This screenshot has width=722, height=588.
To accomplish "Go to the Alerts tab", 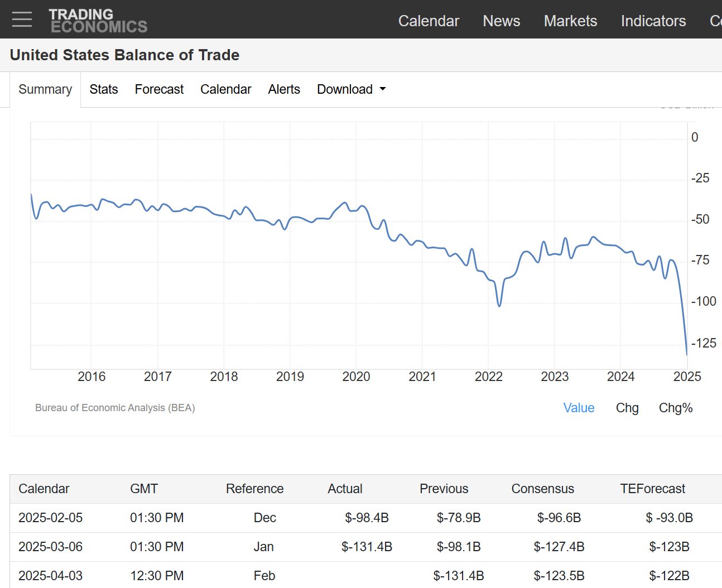I will tap(283, 89).
